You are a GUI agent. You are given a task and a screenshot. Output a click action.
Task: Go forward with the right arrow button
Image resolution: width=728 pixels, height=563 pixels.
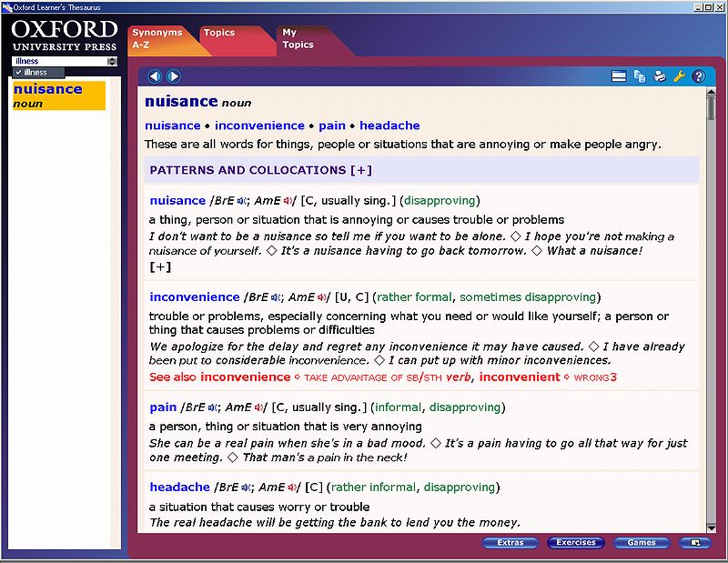[x=173, y=76]
